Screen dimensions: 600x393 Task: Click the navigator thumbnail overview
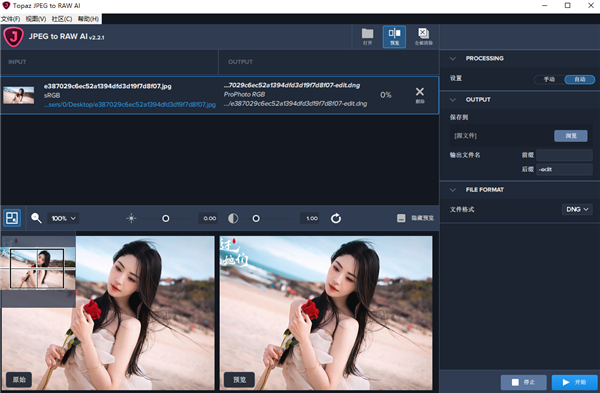pos(38,268)
